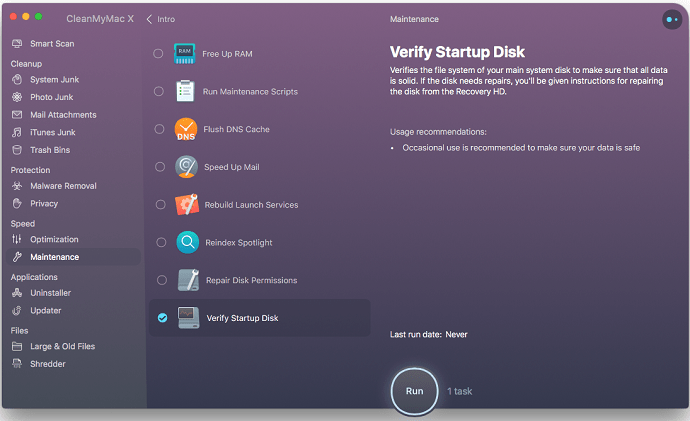Select the Reindex Spotlight task label
Screen dimensions: 690x421
pyautogui.click(x=239, y=243)
